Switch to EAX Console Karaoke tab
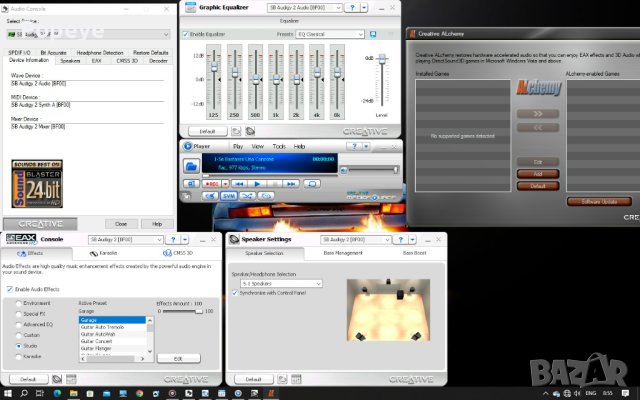Viewport: 640px width, 400px height. [104, 253]
